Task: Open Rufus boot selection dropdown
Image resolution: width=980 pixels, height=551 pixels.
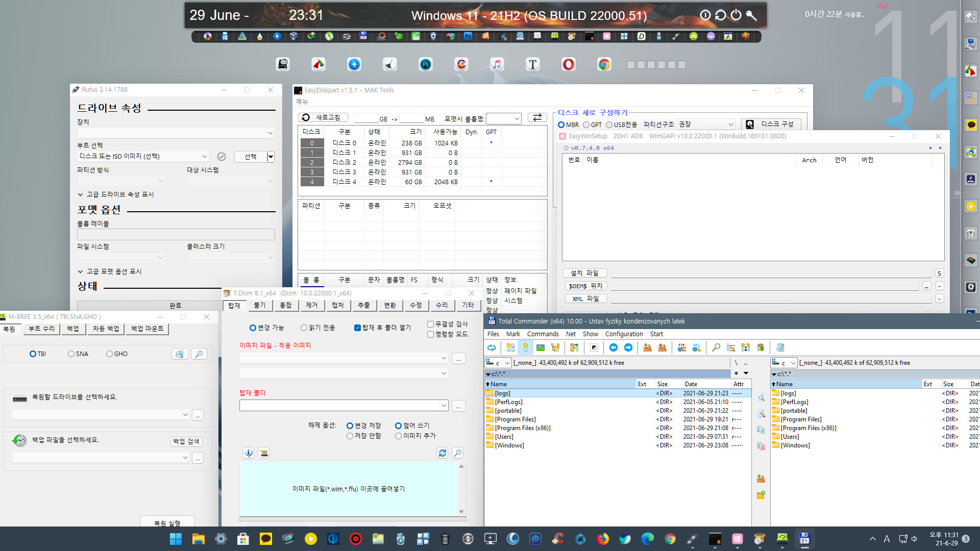Action: (143, 157)
